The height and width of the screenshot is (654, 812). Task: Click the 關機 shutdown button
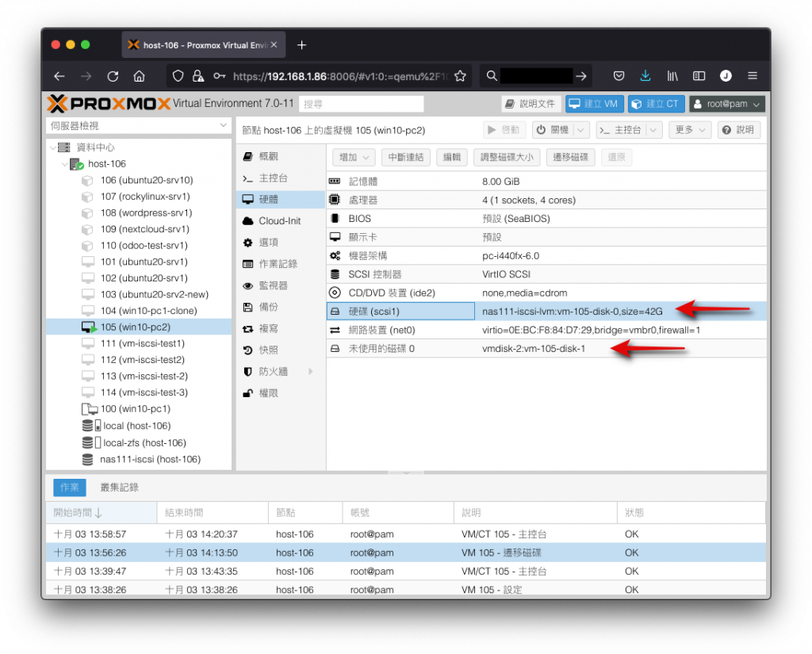coord(553,130)
